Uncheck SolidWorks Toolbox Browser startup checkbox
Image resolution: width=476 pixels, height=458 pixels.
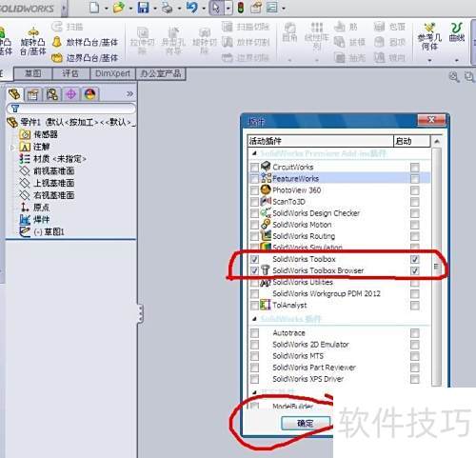415,270
